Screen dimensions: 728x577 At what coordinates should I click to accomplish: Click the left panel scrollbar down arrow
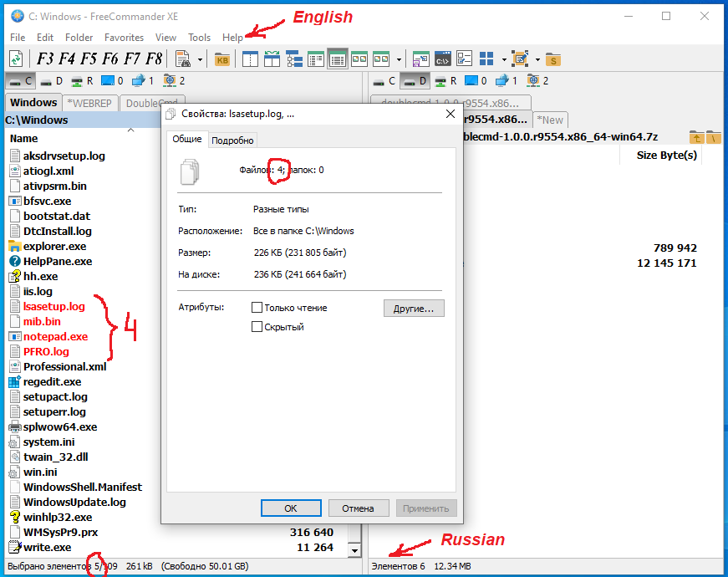(x=354, y=550)
